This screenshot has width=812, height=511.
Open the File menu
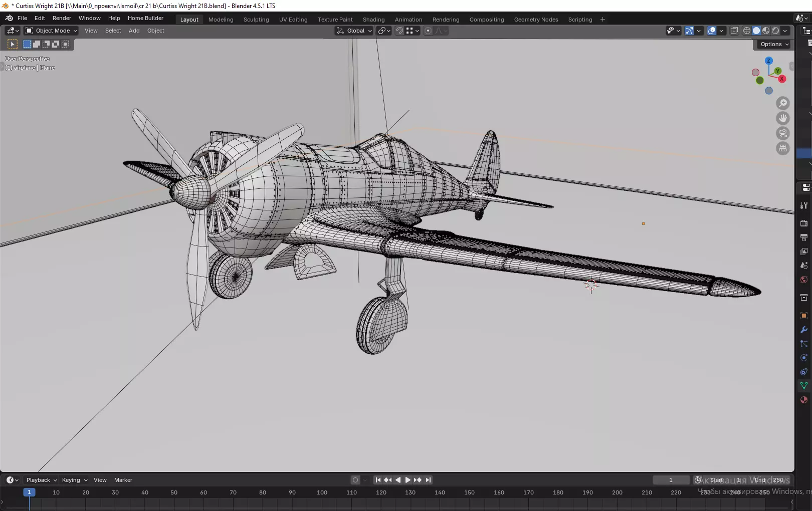23,18
